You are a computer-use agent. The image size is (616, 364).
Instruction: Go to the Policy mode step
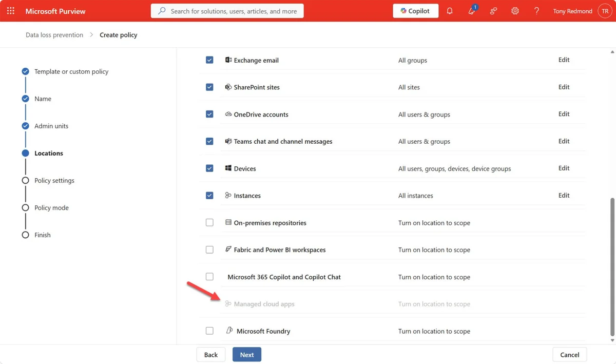coord(51,207)
